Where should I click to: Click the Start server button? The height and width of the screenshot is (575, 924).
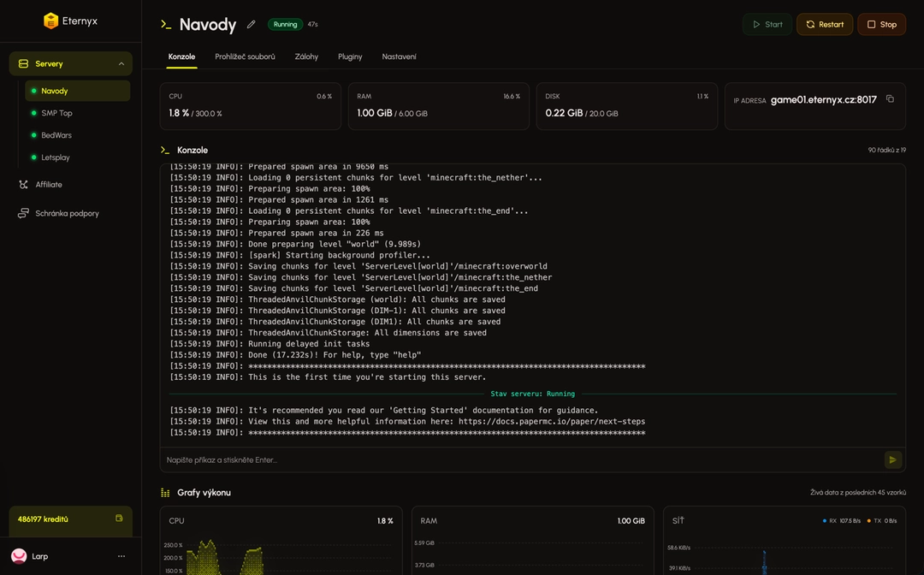point(767,24)
